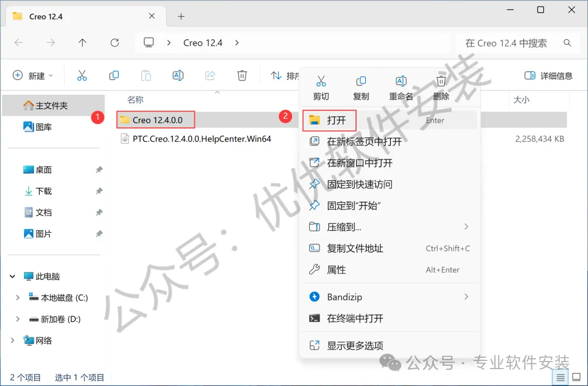Go forward with the right arrow button
Screen dimensions: 588x386
pos(50,43)
